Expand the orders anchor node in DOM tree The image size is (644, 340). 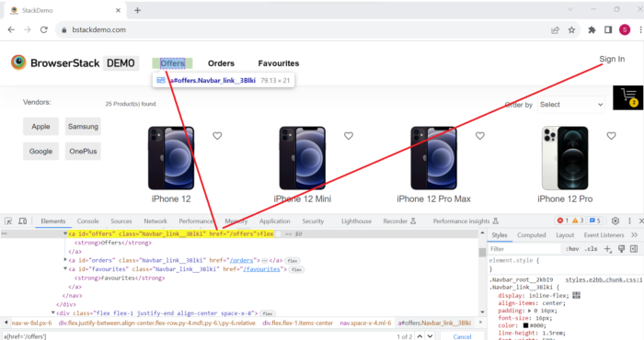click(x=65, y=260)
